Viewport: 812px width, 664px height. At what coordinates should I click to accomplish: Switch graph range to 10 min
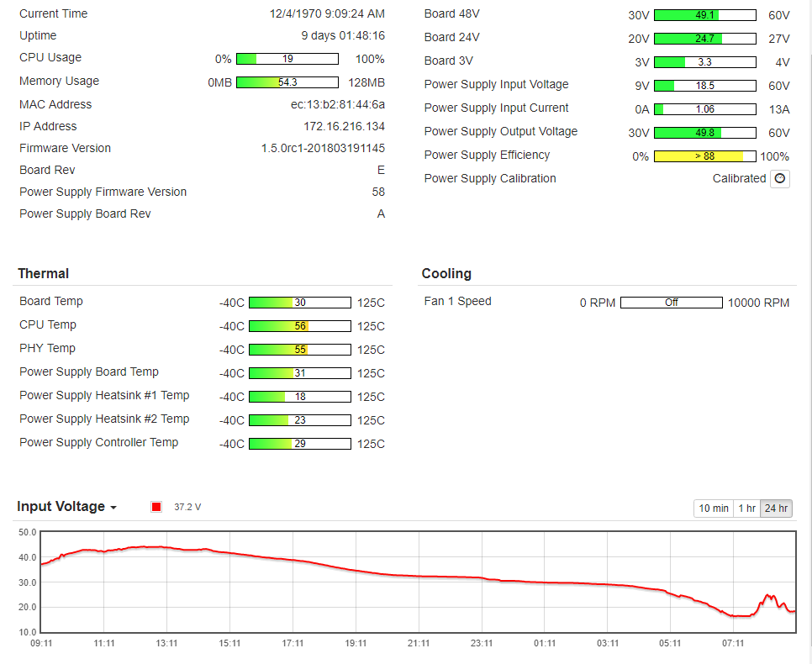pyautogui.click(x=714, y=509)
